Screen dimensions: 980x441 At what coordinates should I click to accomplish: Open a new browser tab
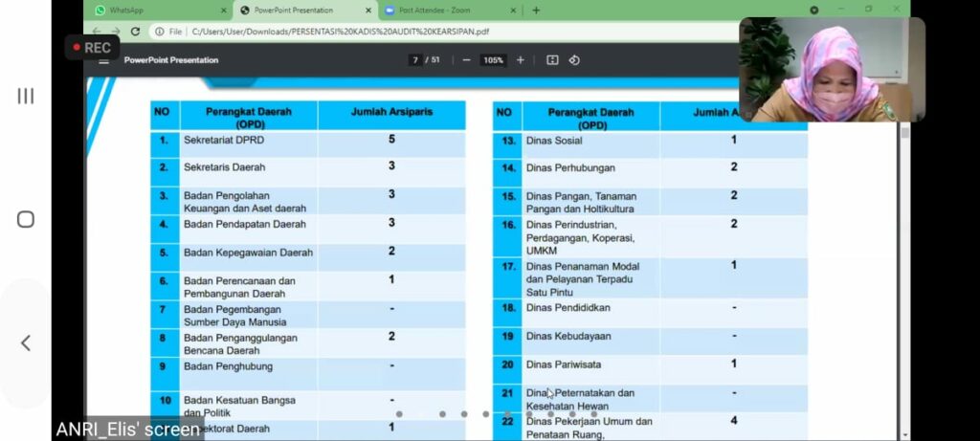pos(536,11)
